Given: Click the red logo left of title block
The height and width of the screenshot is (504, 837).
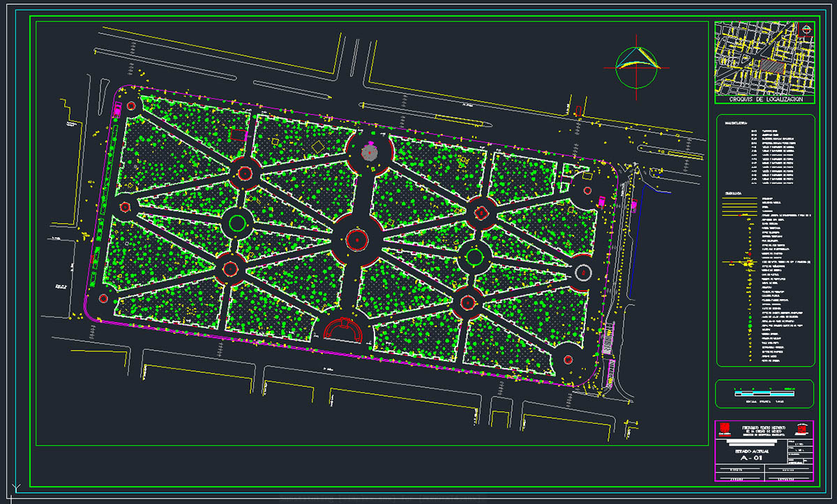Looking at the screenshot, I should [725, 428].
